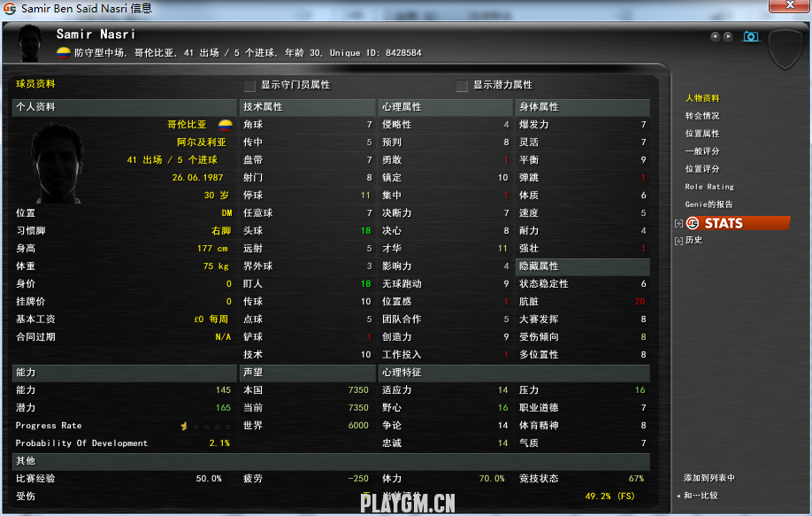Click the 能力 value 145
Screen dimensions: 812x516
click(223, 390)
